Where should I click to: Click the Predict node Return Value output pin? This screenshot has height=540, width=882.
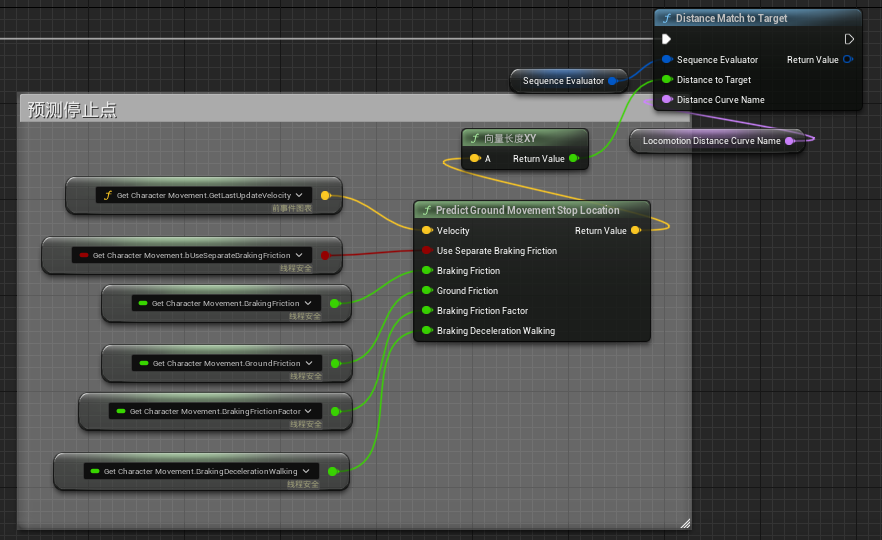(636, 230)
